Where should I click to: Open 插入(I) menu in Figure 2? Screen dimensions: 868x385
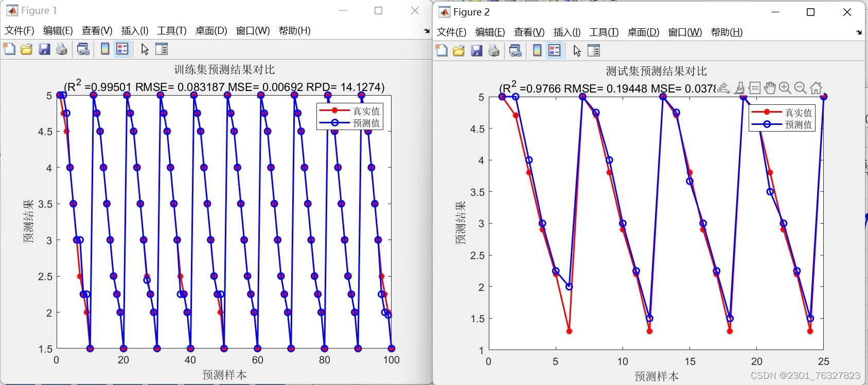pyautogui.click(x=567, y=32)
